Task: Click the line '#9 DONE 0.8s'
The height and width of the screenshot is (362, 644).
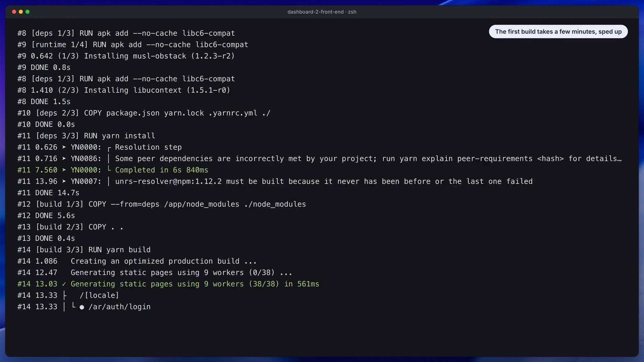Action: pos(44,67)
